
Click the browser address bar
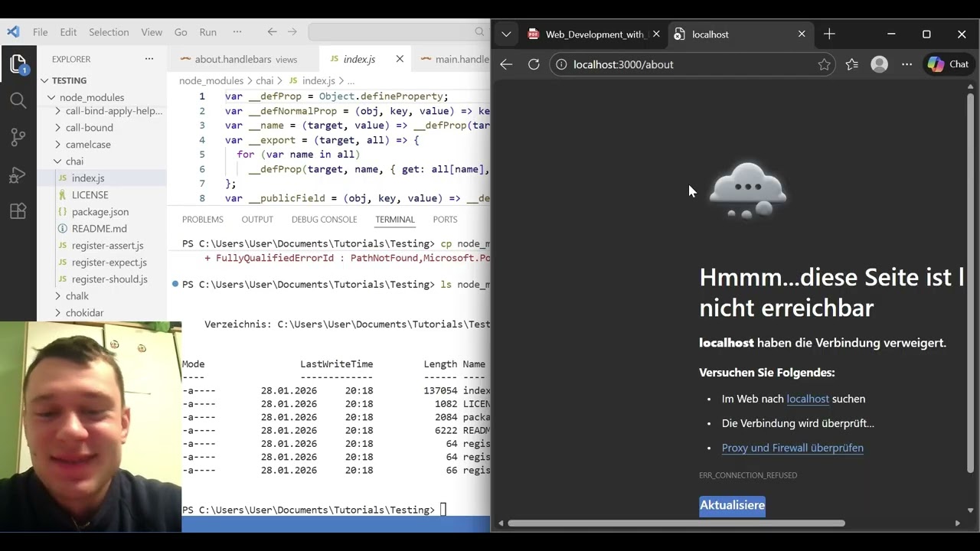(x=692, y=64)
